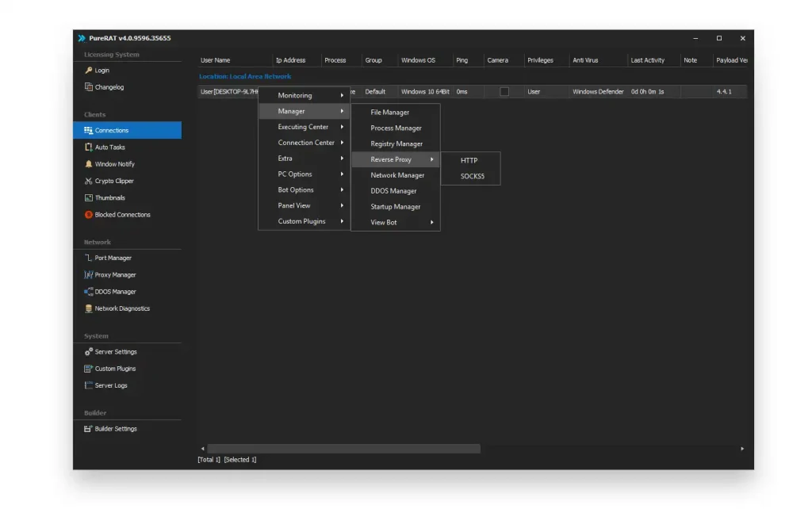The height and width of the screenshot is (509, 812).
Task: Choose File Manager from Manager submenu
Action: (390, 113)
